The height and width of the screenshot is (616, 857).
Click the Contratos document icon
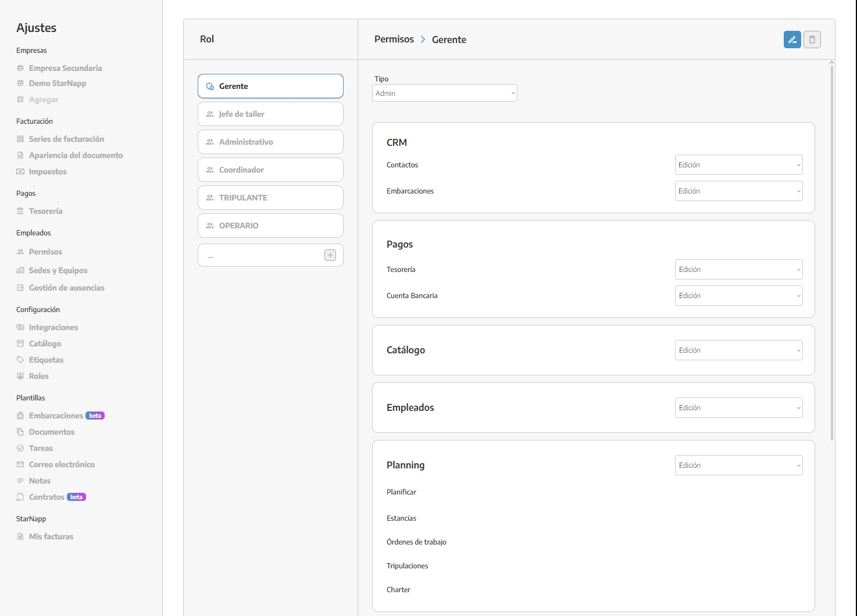[20, 497]
